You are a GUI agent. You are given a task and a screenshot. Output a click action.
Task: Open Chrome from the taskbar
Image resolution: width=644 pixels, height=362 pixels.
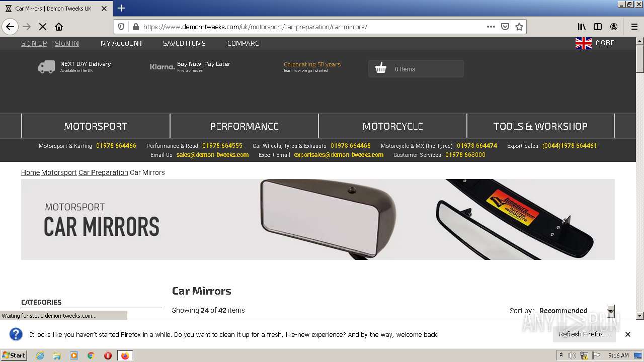tap(91, 355)
